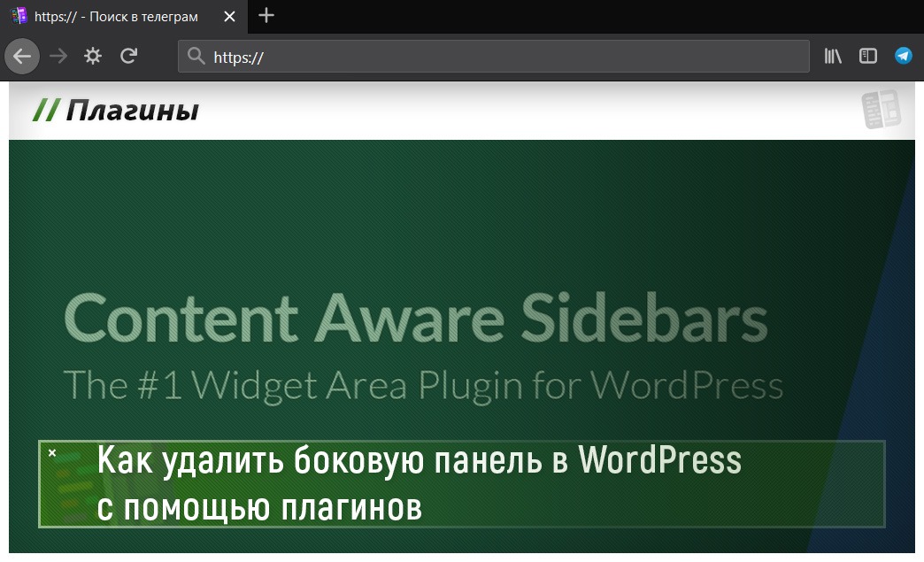Open the gear settings icon in toolbar

(x=93, y=57)
